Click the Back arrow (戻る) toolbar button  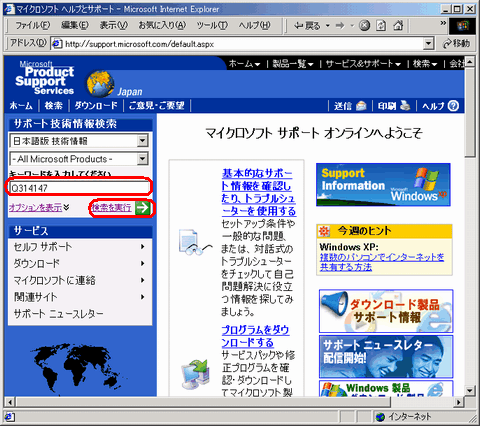[x=307, y=25]
